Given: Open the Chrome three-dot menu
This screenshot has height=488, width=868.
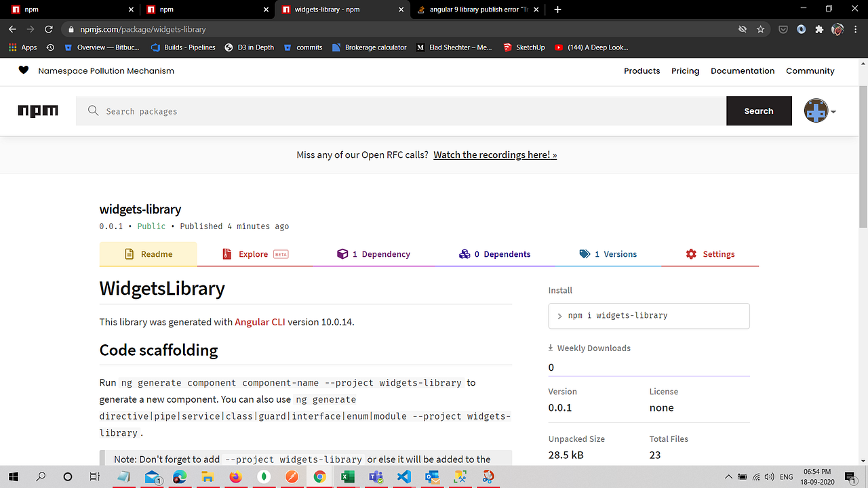Looking at the screenshot, I should 856,29.
